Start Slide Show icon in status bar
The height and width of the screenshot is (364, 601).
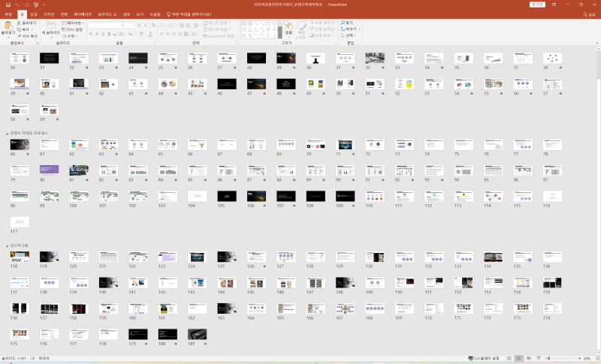[539, 359]
